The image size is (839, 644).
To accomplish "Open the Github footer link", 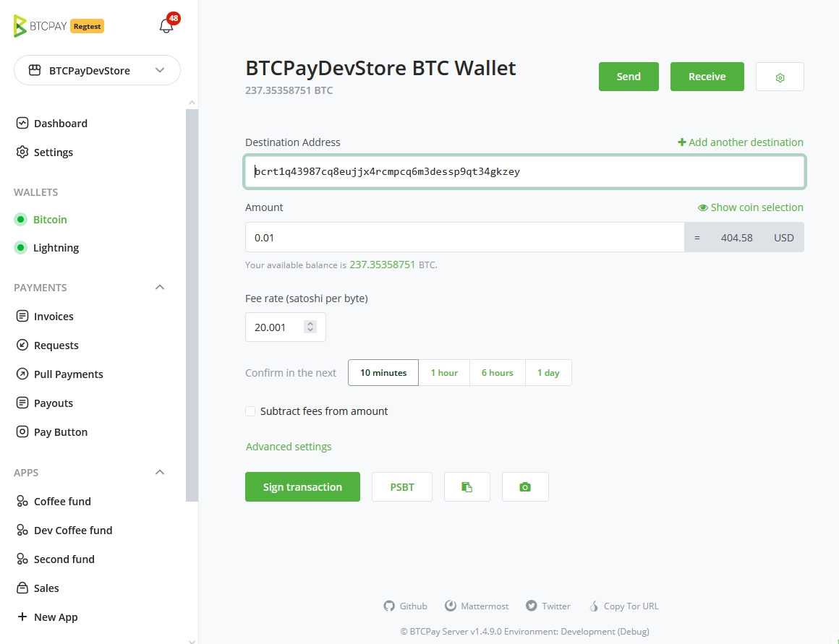I will point(406,606).
